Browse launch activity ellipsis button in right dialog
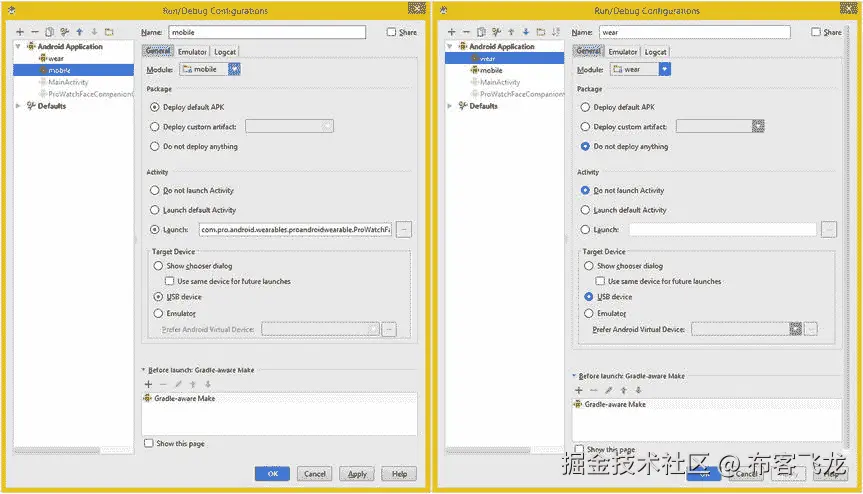The height and width of the screenshot is (494, 863). (829, 229)
